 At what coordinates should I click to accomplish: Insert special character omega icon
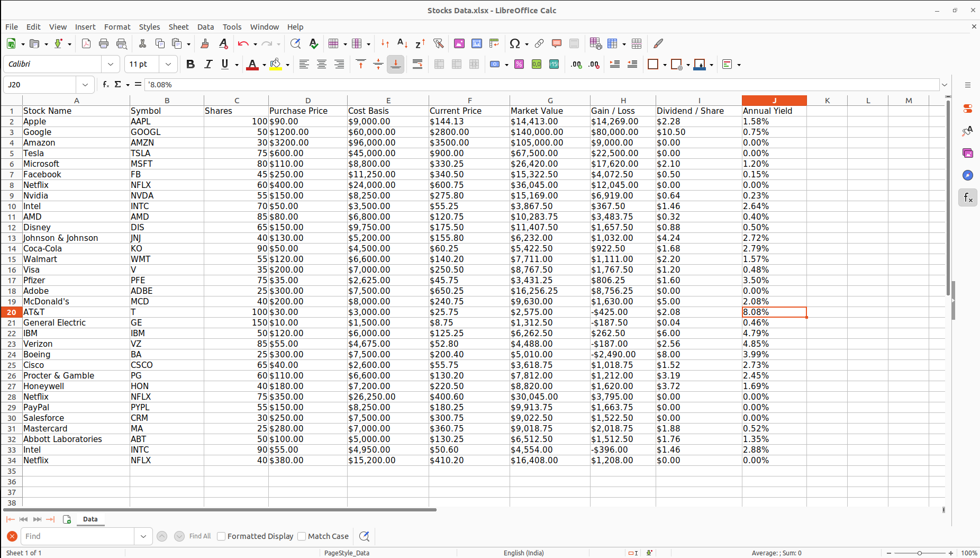[x=514, y=43]
